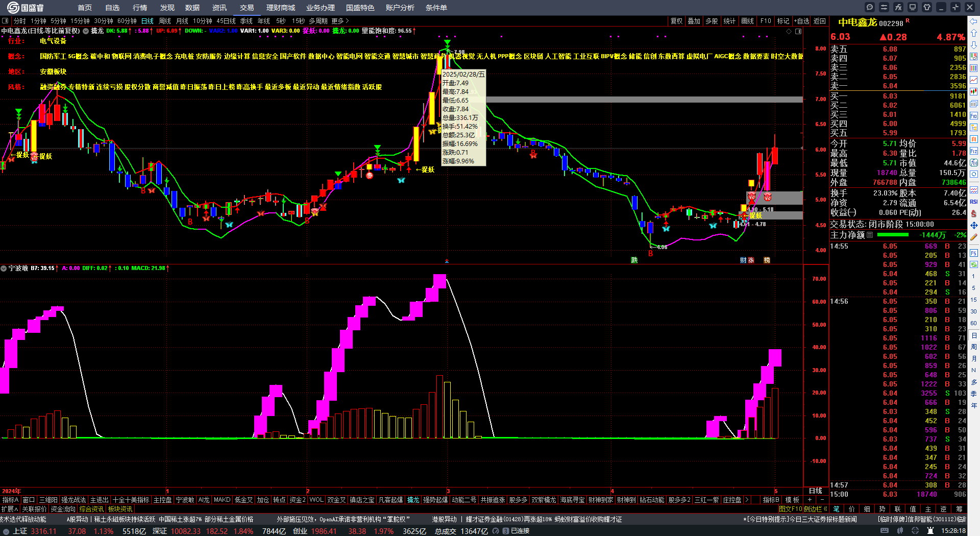Expand the 更多 periods dropdown
The width and height of the screenshot is (980, 536).
(x=340, y=21)
